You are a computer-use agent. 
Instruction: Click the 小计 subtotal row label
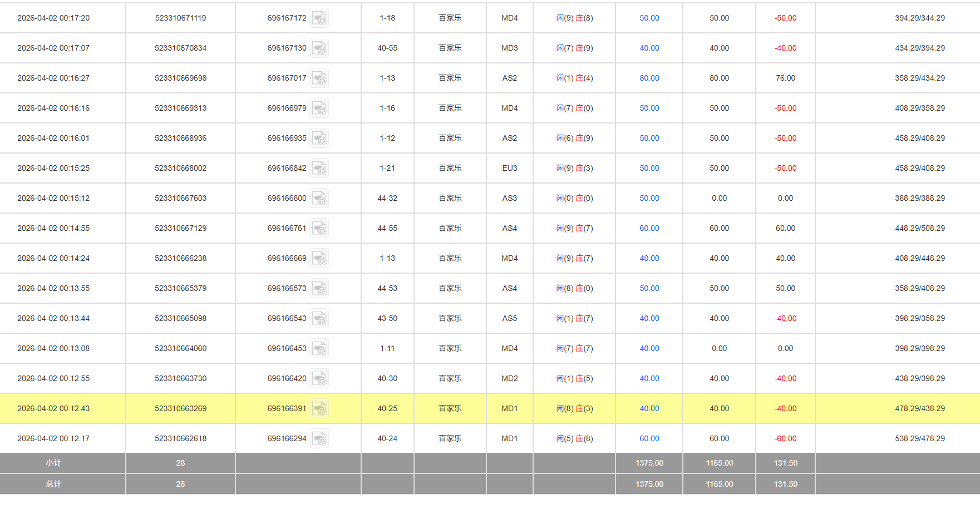coord(53,463)
